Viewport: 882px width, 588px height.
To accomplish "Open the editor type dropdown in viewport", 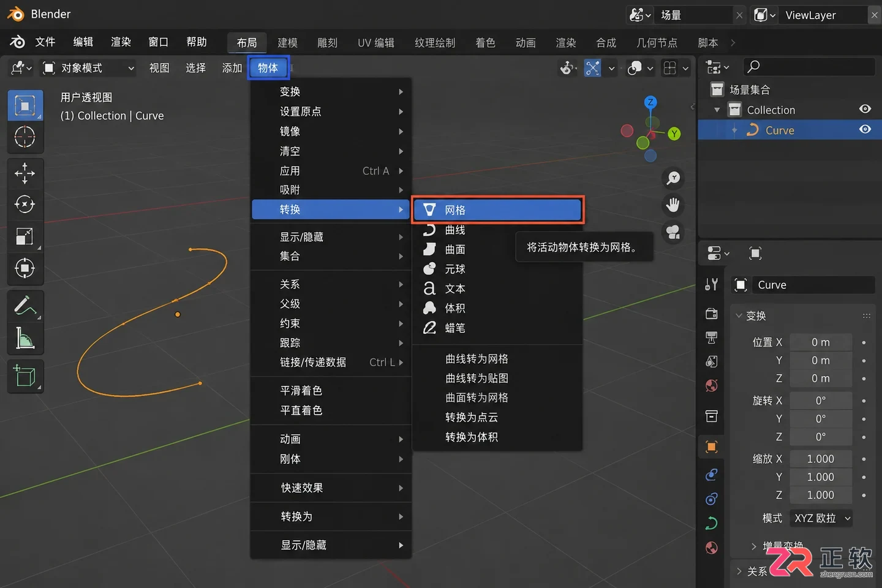I will 21,68.
